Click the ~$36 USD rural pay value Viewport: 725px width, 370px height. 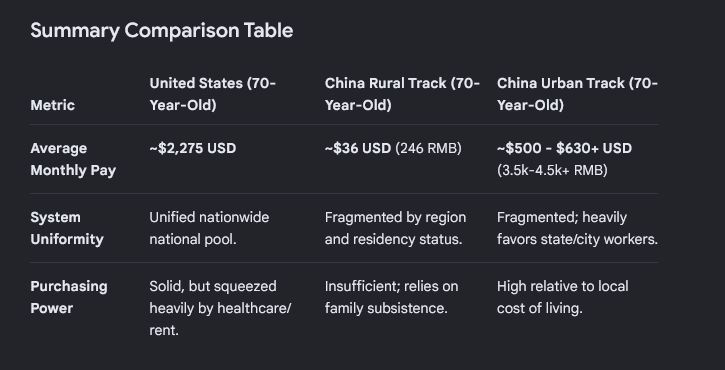(358, 148)
